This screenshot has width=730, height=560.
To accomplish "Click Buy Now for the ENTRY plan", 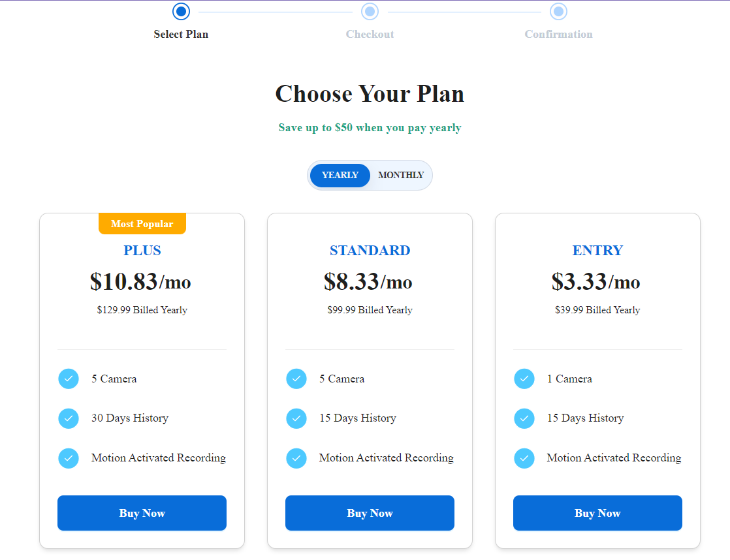I will tap(597, 513).
